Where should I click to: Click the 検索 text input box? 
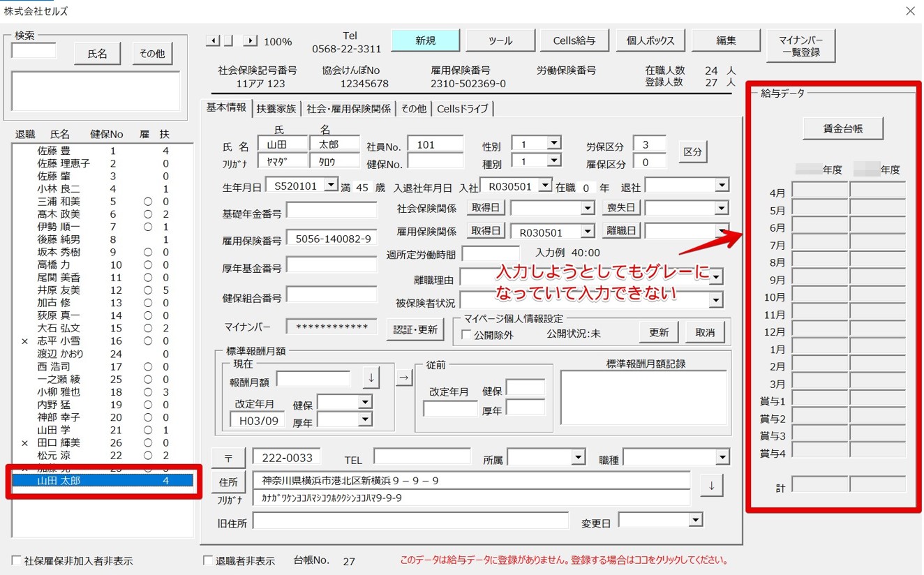(33, 51)
